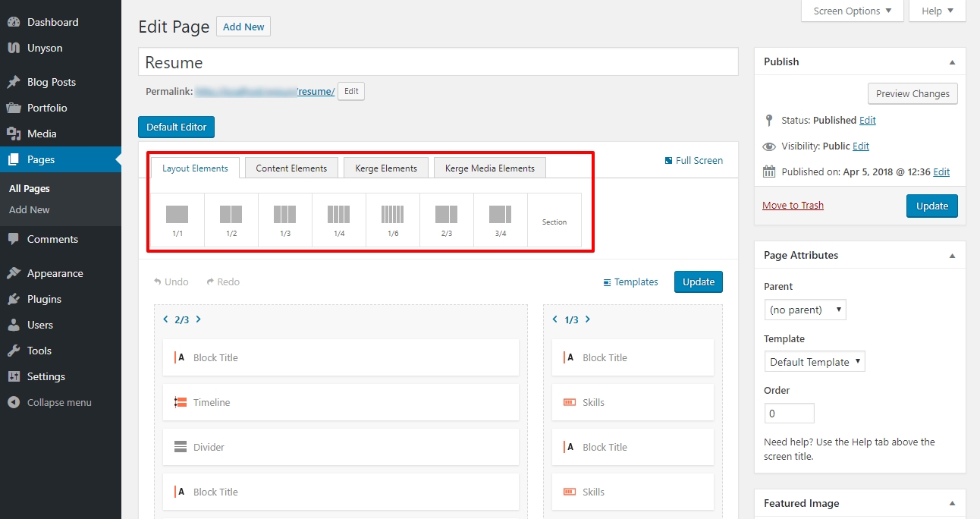Click the Move to Trash link
980x519 pixels.
(x=793, y=206)
